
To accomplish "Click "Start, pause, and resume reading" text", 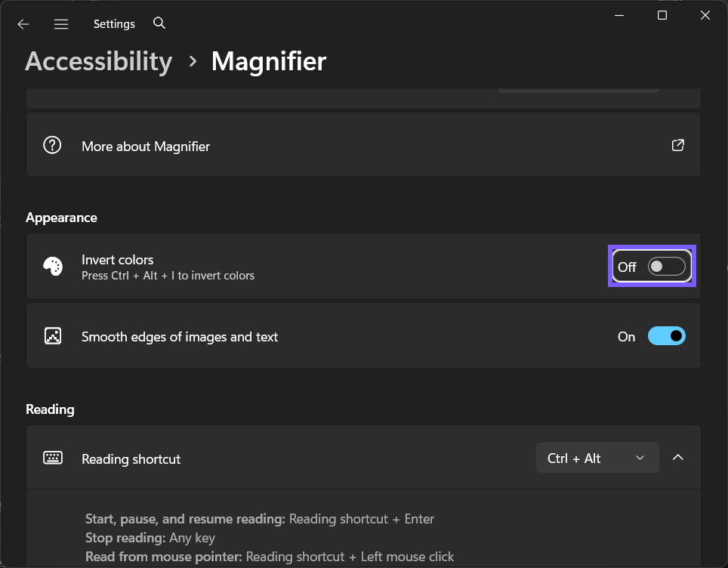I will coord(185,519).
